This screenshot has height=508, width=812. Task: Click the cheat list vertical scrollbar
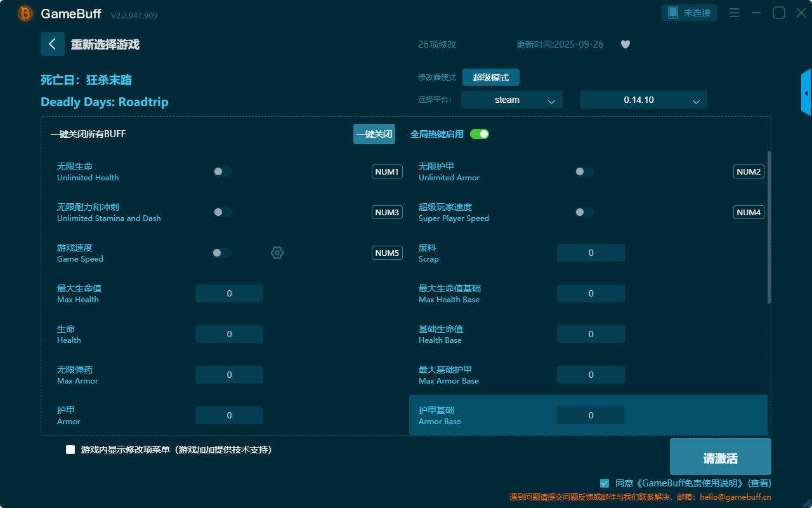click(769, 227)
